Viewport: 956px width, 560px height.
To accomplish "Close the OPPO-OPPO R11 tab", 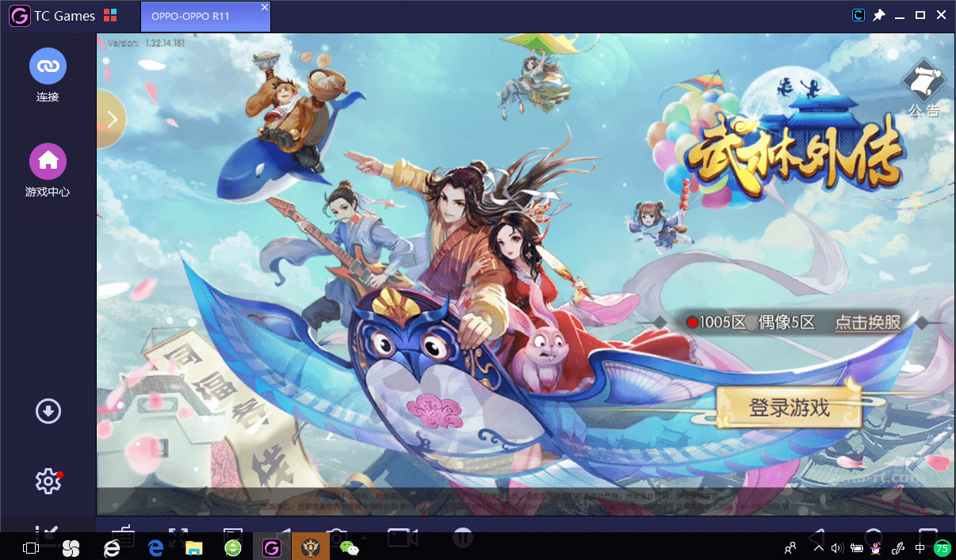I will pyautogui.click(x=265, y=7).
